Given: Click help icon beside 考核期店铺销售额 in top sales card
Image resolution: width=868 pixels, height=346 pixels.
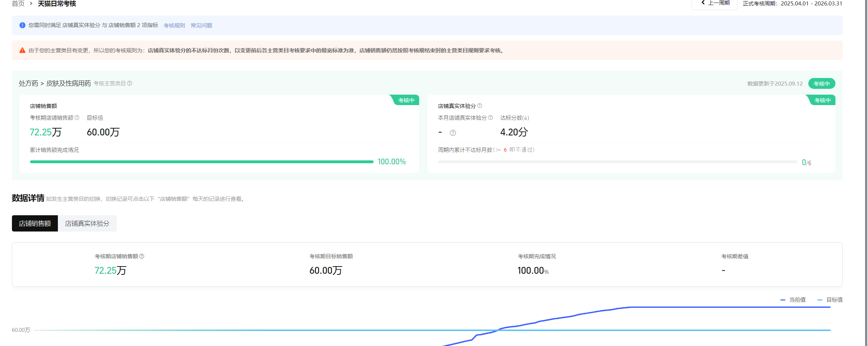Looking at the screenshot, I should (x=77, y=118).
